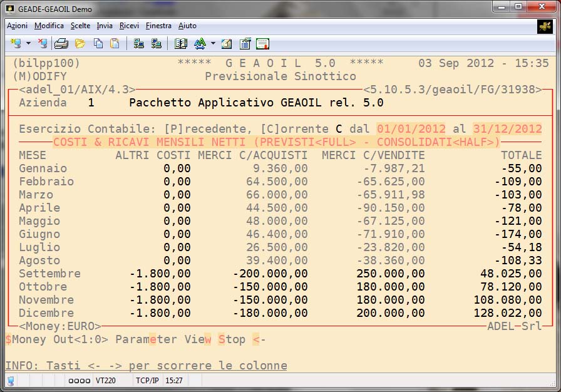The image size is (561, 392).
Task: Open the Azioni menu
Action: coord(17,26)
